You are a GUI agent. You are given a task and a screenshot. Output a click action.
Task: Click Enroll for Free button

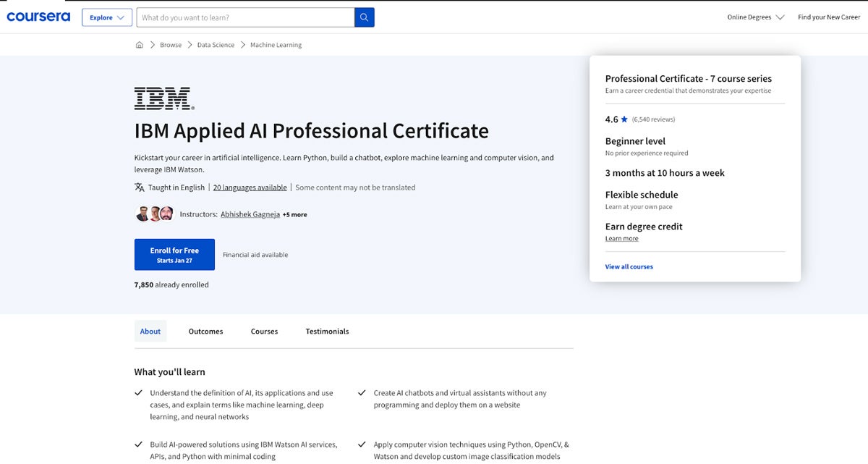click(x=174, y=255)
